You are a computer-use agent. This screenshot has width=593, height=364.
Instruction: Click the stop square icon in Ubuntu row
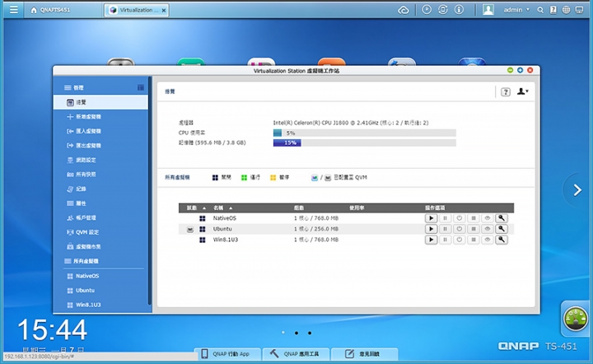point(473,229)
